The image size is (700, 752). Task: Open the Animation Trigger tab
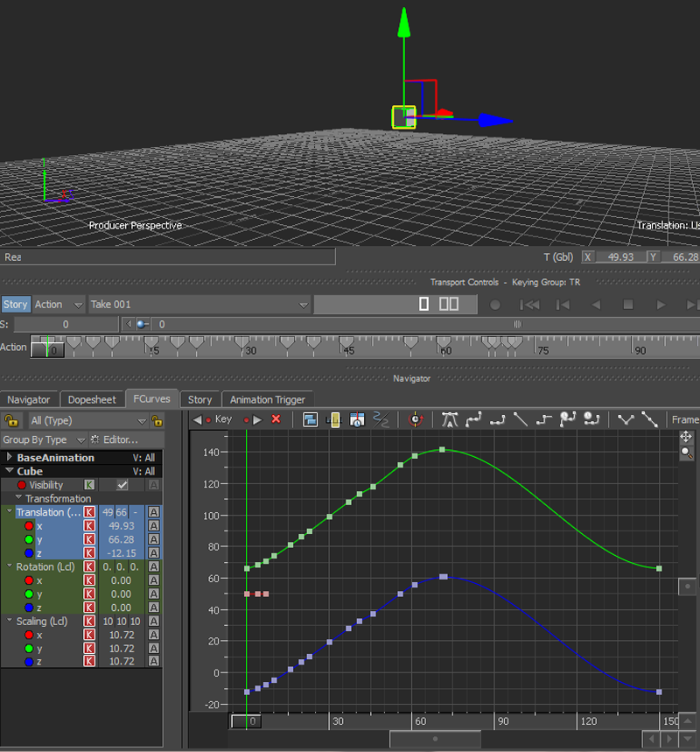click(x=268, y=400)
